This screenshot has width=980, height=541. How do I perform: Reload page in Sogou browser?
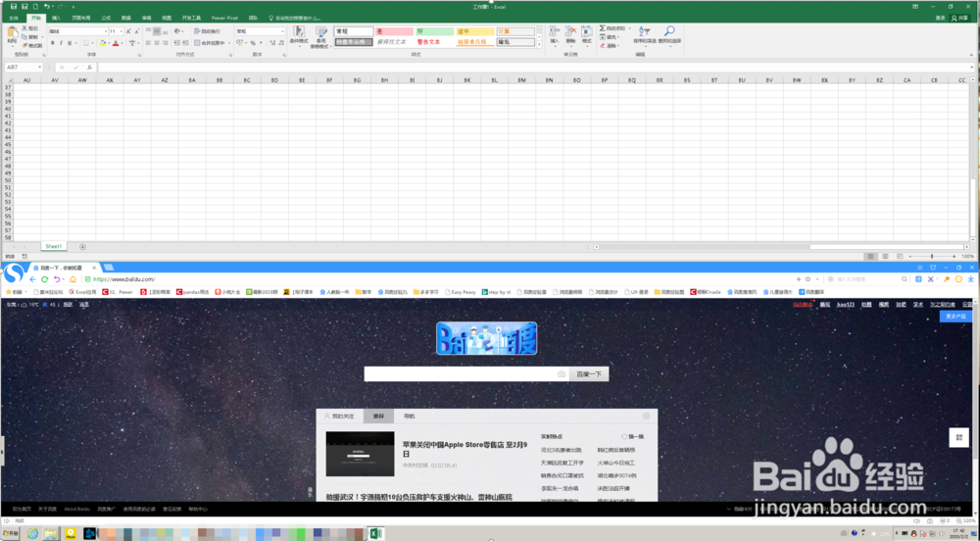(x=44, y=279)
